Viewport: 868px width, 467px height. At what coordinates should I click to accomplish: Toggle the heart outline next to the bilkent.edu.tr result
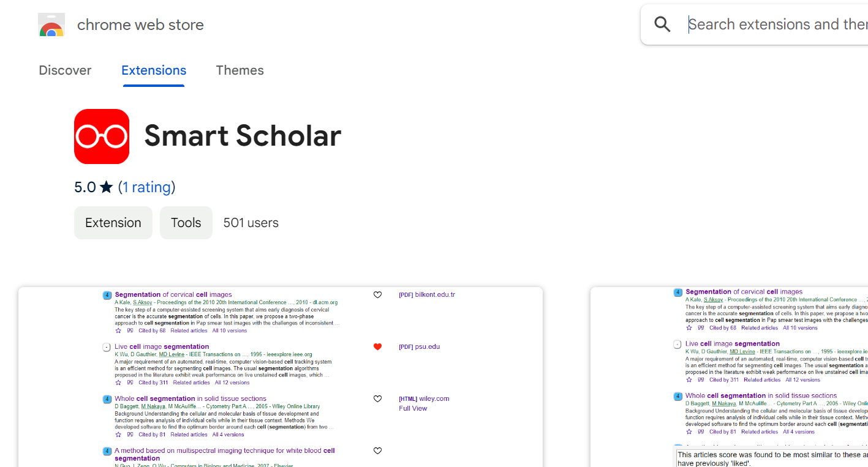click(377, 295)
